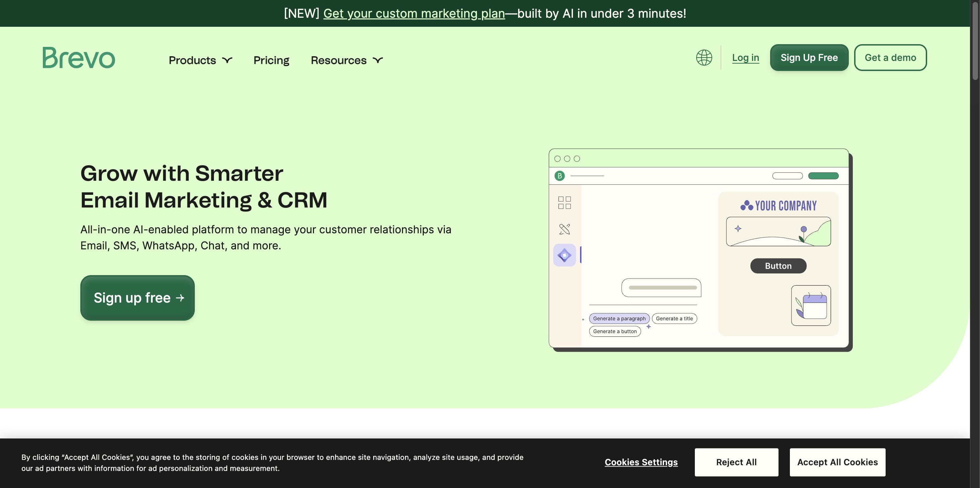Open the custom marketing plan banner link

point(414,13)
